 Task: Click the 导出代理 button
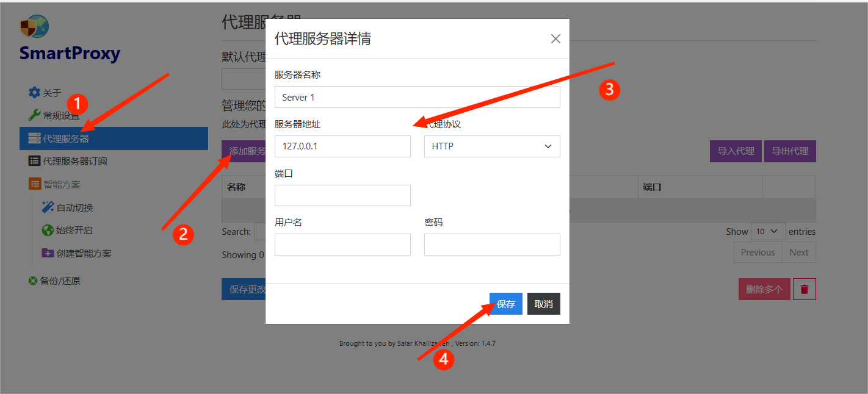tap(790, 151)
